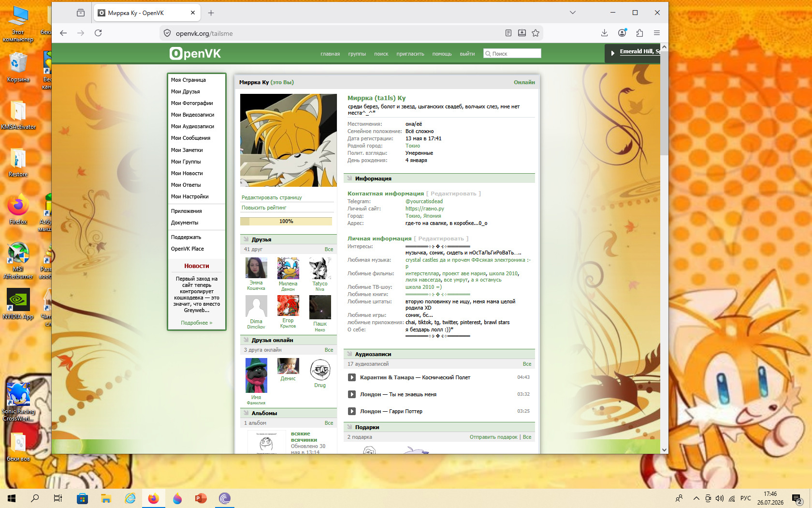The width and height of the screenshot is (812, 508).
Task: Open пригласить in the top navigation
Action: (x=410, y=54)
